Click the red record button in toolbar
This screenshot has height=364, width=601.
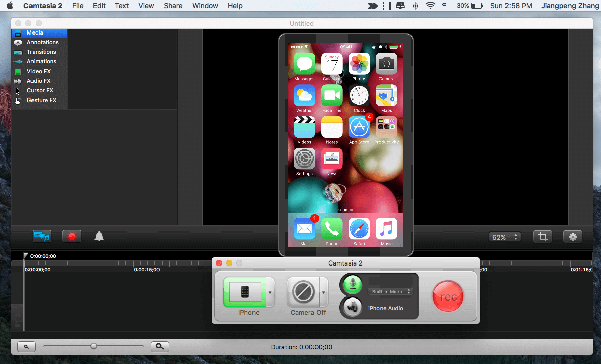[x=72, y=236]
